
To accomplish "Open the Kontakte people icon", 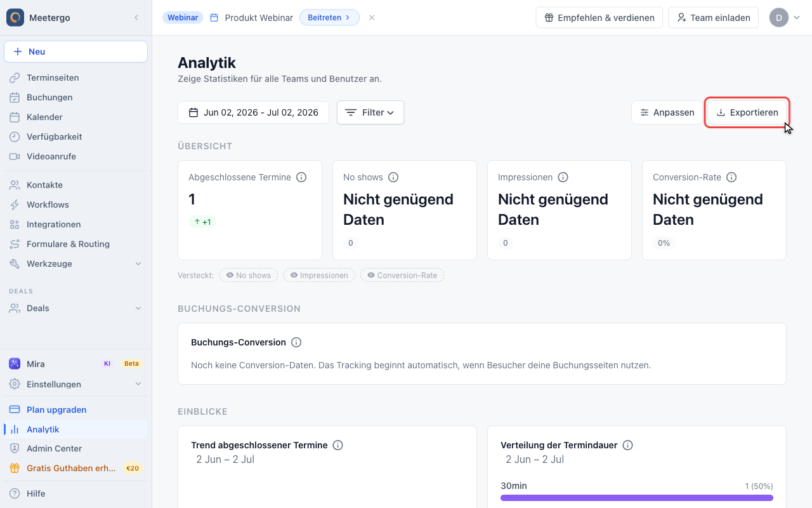I will click(15, 185).
